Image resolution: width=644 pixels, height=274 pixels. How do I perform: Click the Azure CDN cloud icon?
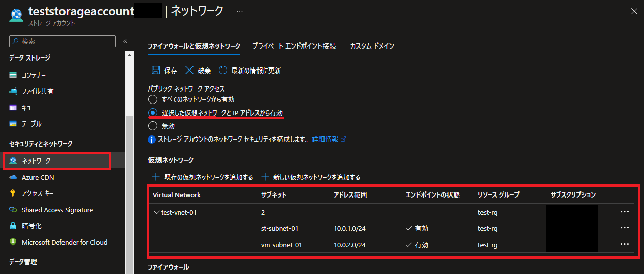(13, 178)
